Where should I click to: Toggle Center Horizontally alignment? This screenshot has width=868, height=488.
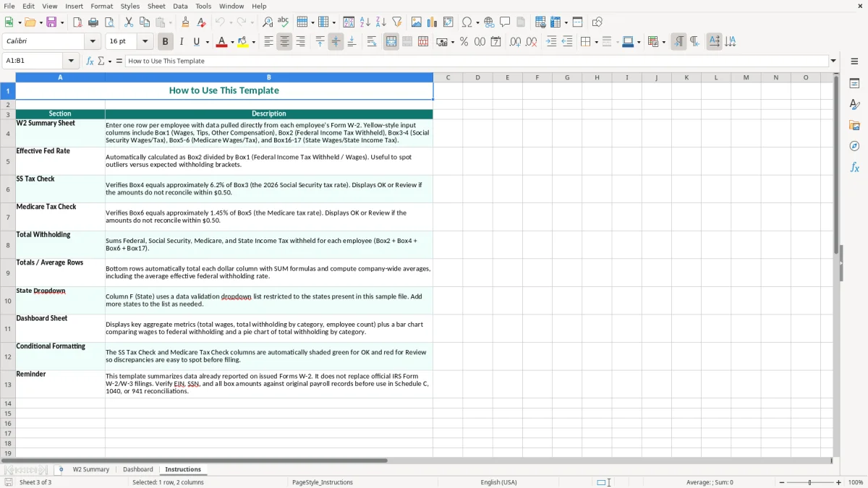(284, 42)
